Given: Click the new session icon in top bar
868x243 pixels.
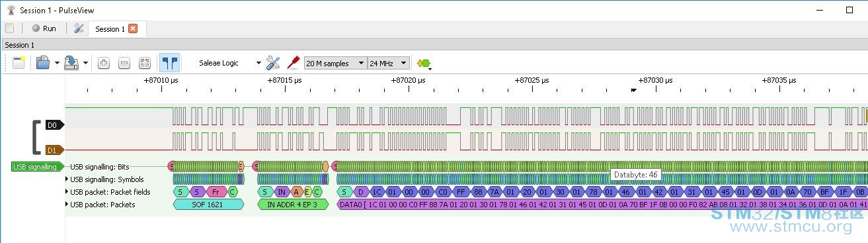Looking at the screenshot, I should [x=9, y=28].
